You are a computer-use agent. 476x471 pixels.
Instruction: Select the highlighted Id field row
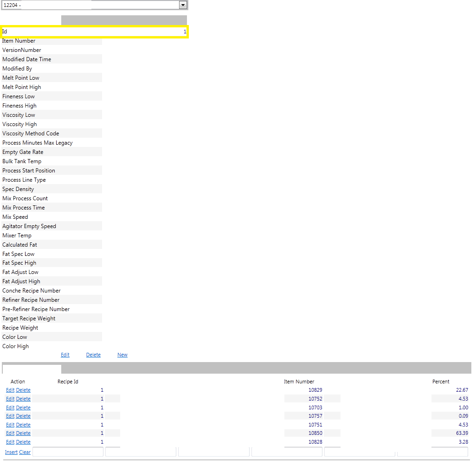(93, 31)
